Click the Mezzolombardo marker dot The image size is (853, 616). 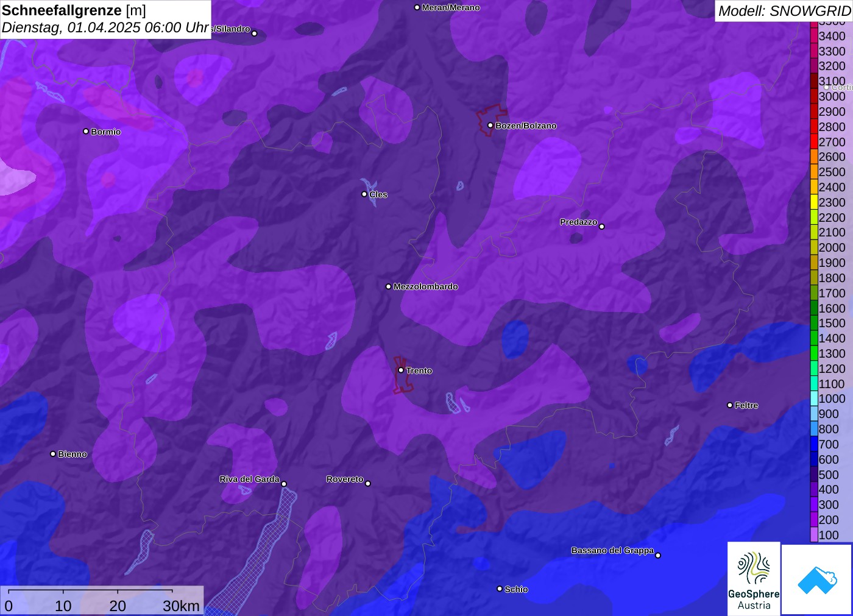point(389,286)
